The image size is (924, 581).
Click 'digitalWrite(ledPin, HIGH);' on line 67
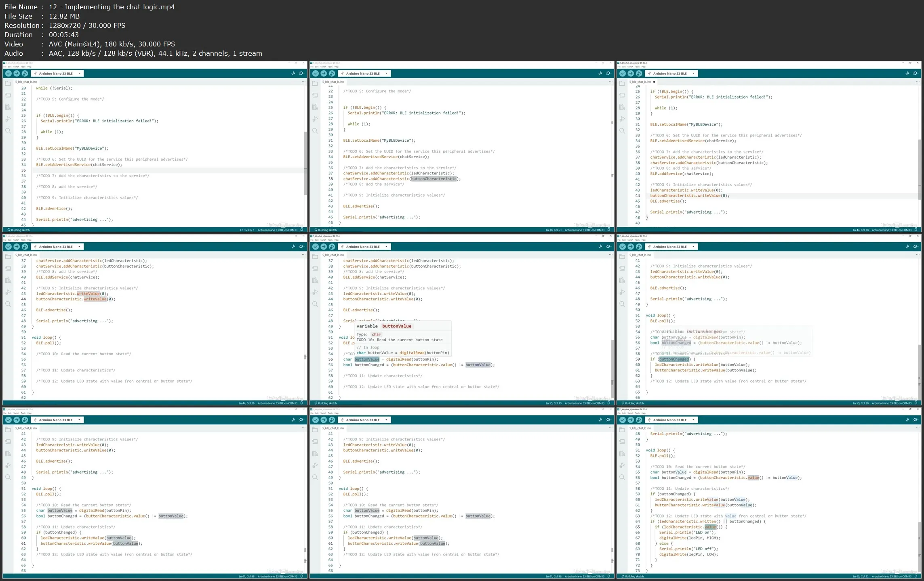click(690, 538)
